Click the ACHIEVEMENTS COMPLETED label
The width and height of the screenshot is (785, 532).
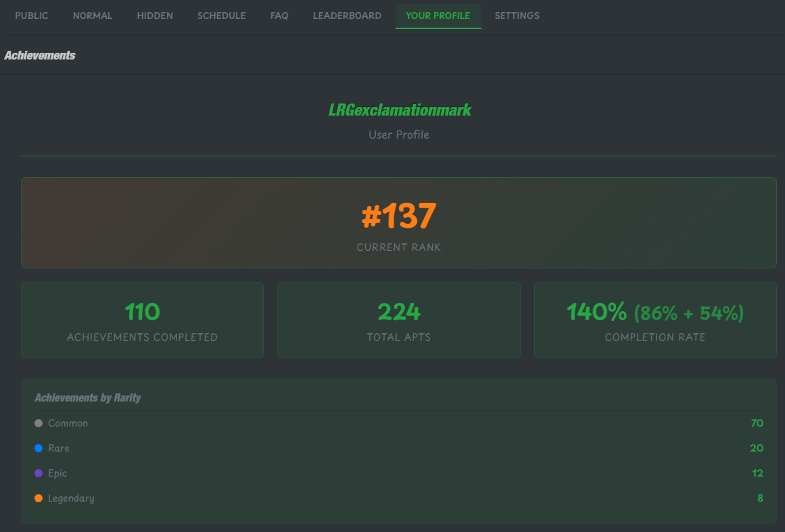click(142, 337)
